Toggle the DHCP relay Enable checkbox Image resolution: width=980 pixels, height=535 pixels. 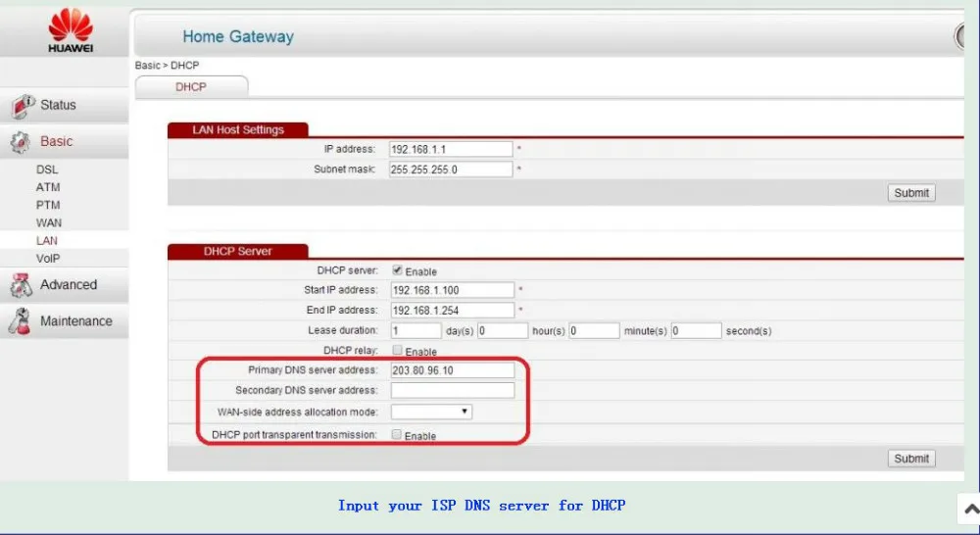click(x=397, y=350)
